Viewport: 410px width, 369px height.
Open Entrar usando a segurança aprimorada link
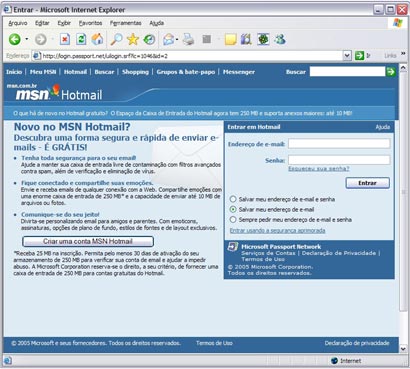click(277, 230)
